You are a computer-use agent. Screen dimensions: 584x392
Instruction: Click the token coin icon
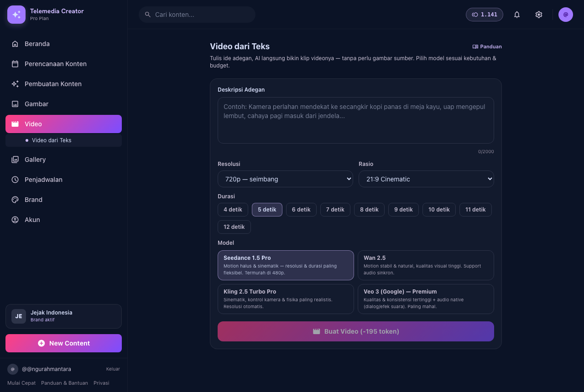tap(475, 15)
